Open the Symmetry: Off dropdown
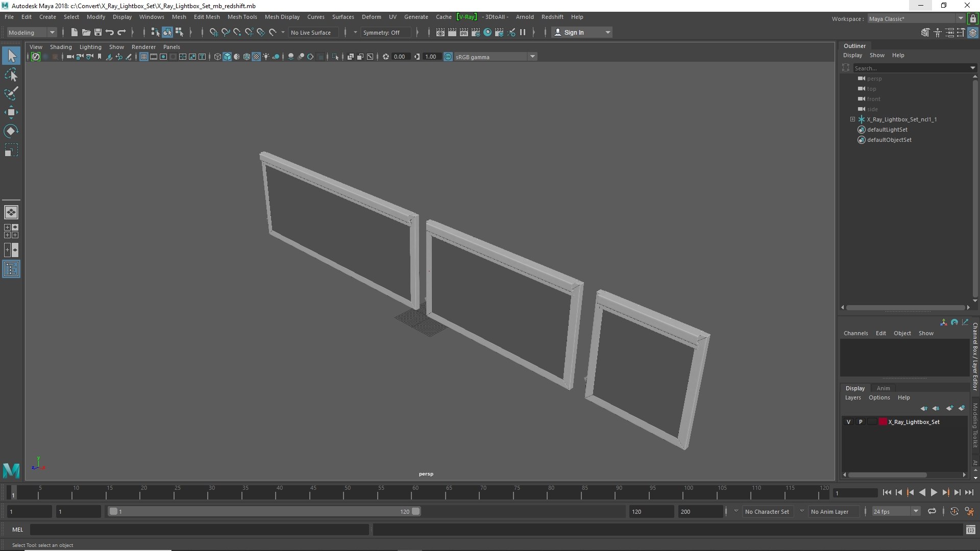980x551 pixels. point(385,32)
